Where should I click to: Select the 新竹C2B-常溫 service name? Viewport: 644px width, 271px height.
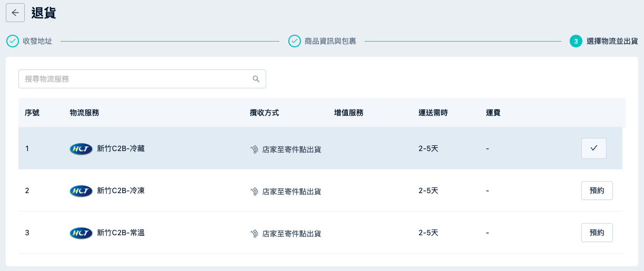point(121,233)
